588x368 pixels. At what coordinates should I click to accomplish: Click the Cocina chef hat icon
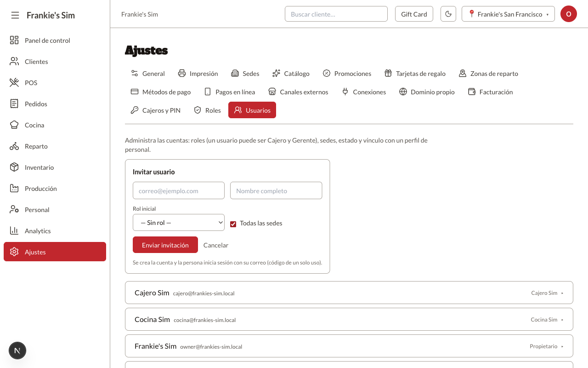tap(14, 125)
